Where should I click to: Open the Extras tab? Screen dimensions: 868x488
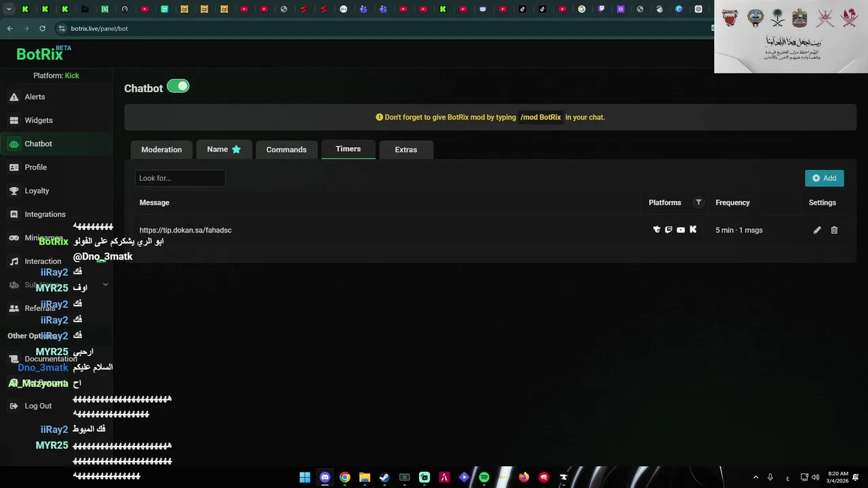coord(406,150)
